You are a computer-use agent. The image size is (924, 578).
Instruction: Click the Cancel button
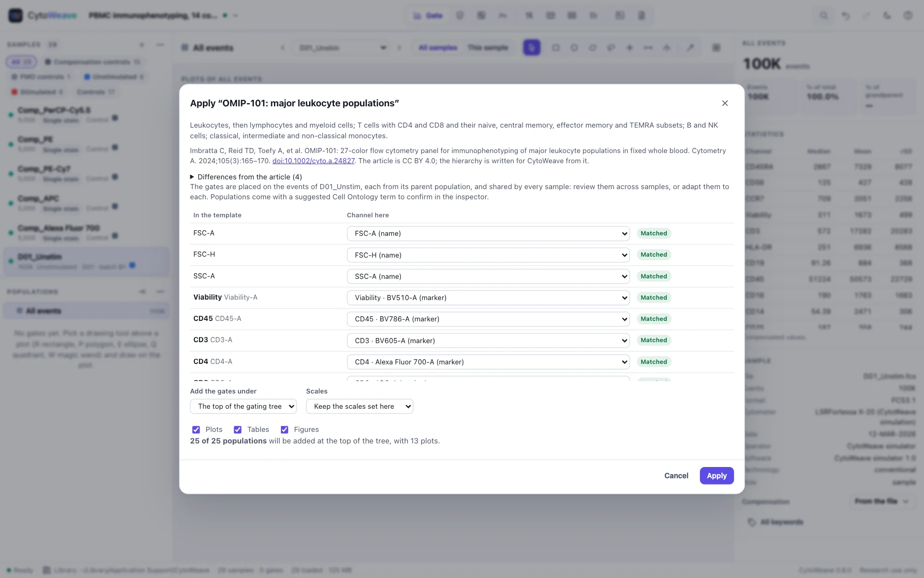[676, 476]
